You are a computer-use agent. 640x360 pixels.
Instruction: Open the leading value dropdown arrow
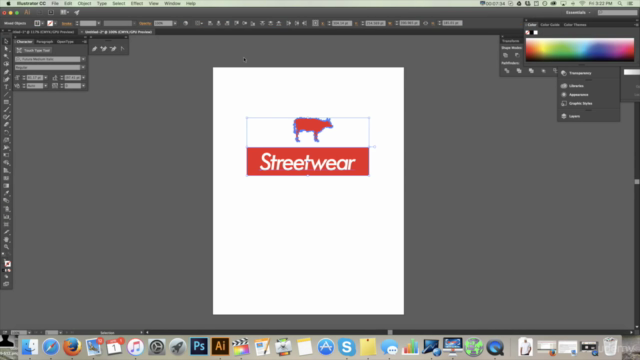[x=83, y=78]
